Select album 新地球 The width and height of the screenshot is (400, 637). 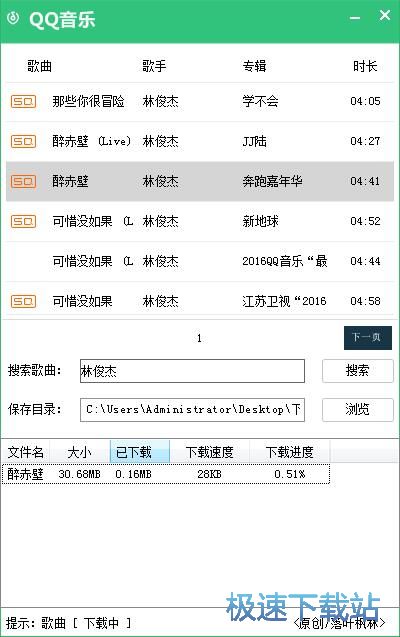(260, 221)
